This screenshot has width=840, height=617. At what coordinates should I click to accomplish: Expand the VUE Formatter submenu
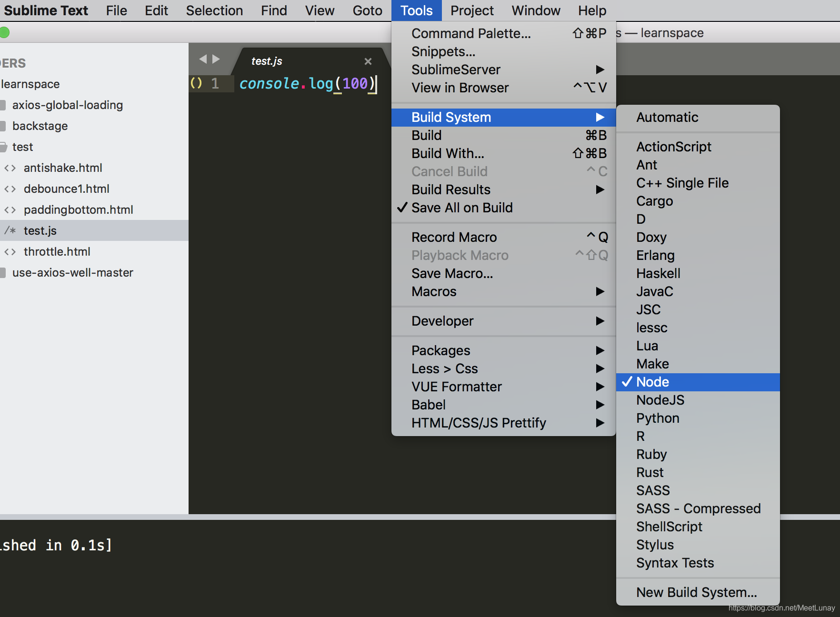[x=504, y=387]
